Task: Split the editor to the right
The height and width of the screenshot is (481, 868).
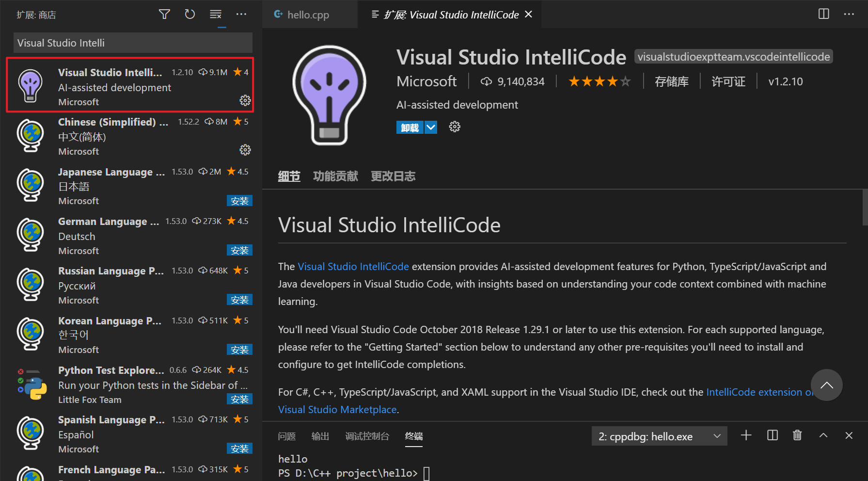Action: coord(824,14)
